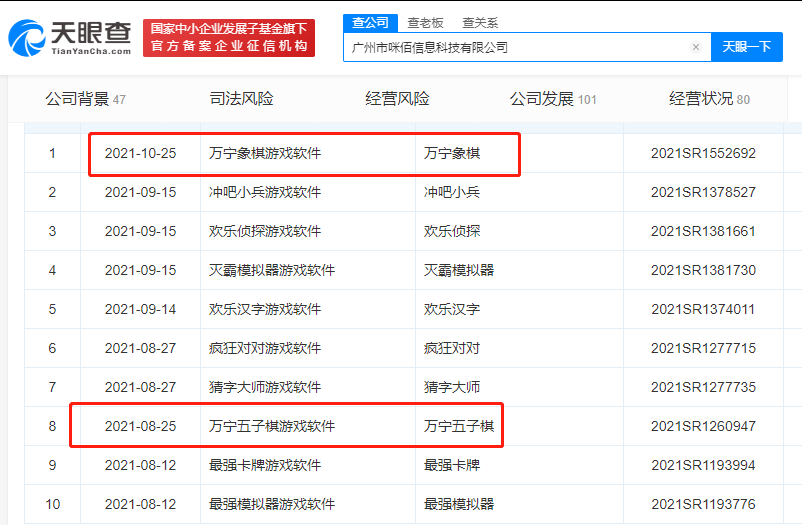
Task: Click the red 官方备案企业征信机构 banner
Action: coord(229,38)
